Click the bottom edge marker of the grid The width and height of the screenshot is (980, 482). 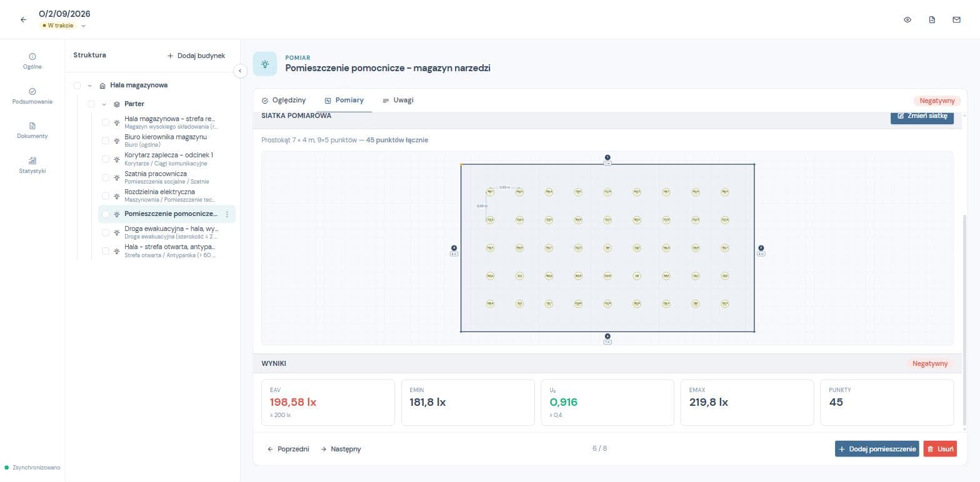point(607,337)
